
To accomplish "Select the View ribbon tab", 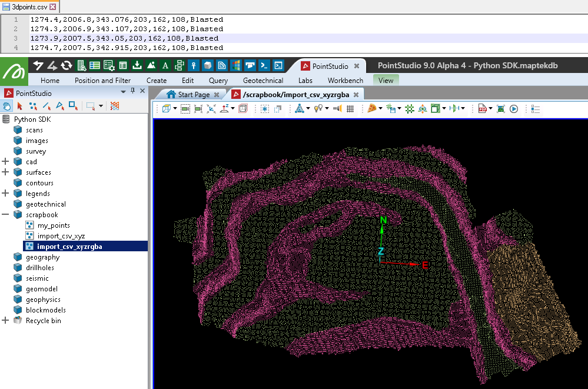I will click(x=386, y=80).
